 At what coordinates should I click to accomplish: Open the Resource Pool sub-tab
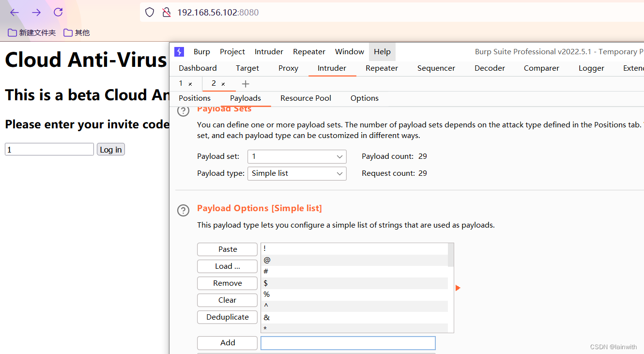(306, 98)
